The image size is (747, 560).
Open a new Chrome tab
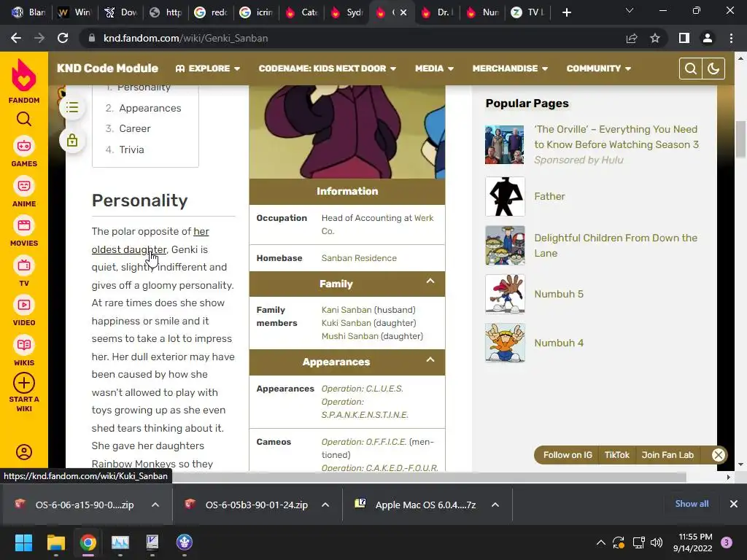[x=566, y=12]
